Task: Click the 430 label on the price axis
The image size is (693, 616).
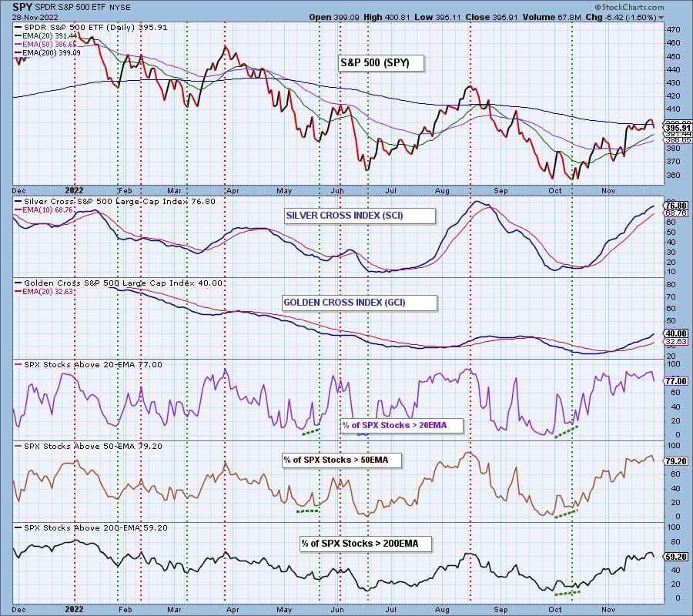Action: click(674, 82)
